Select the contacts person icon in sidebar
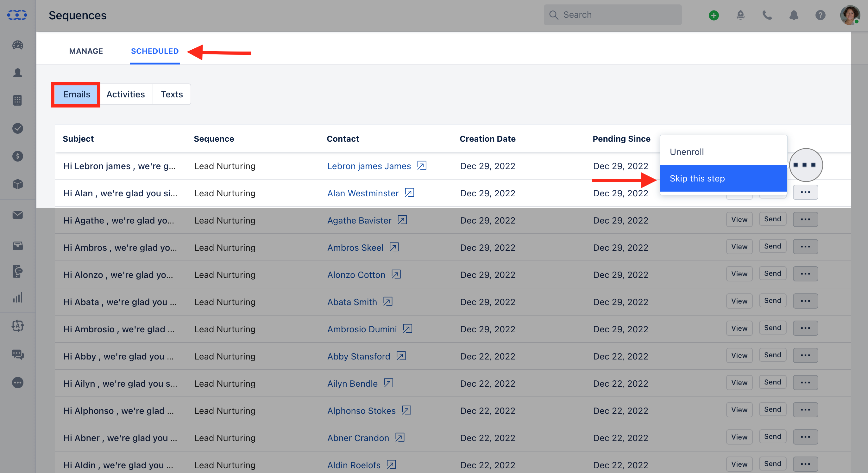Image resolution: width=868 pixels, height=473 pixels. click(x=17, y=73)
